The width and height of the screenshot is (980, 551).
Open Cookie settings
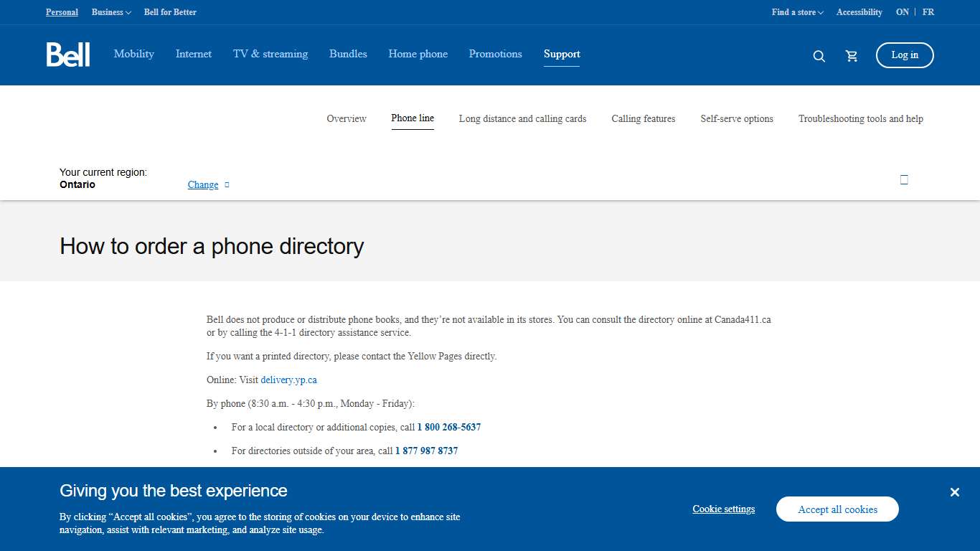pos(723,509)
